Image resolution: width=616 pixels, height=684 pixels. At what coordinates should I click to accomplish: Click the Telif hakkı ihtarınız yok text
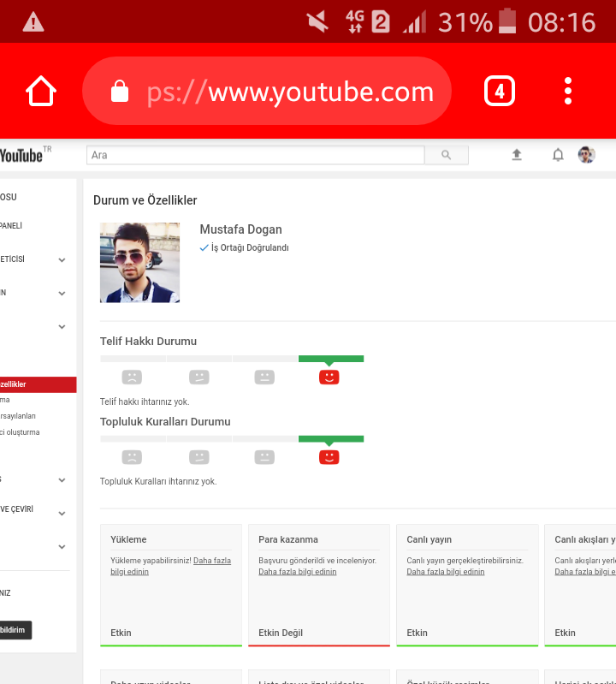pyautogui.click(x=145, y=401)
